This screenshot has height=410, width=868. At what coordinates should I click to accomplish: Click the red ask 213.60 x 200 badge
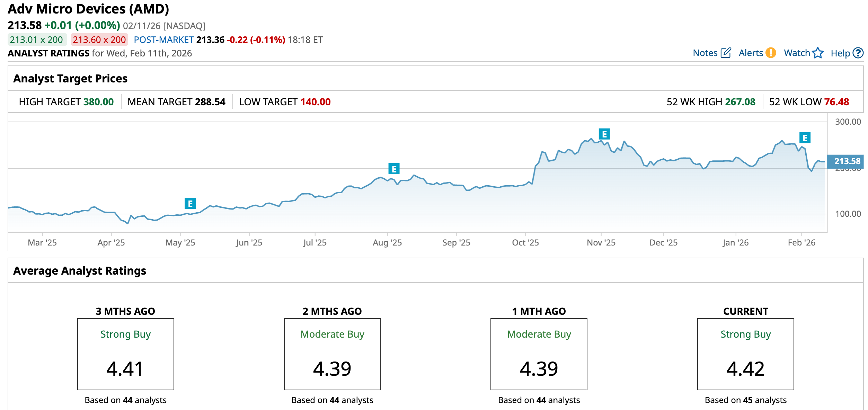pos(99,40)
